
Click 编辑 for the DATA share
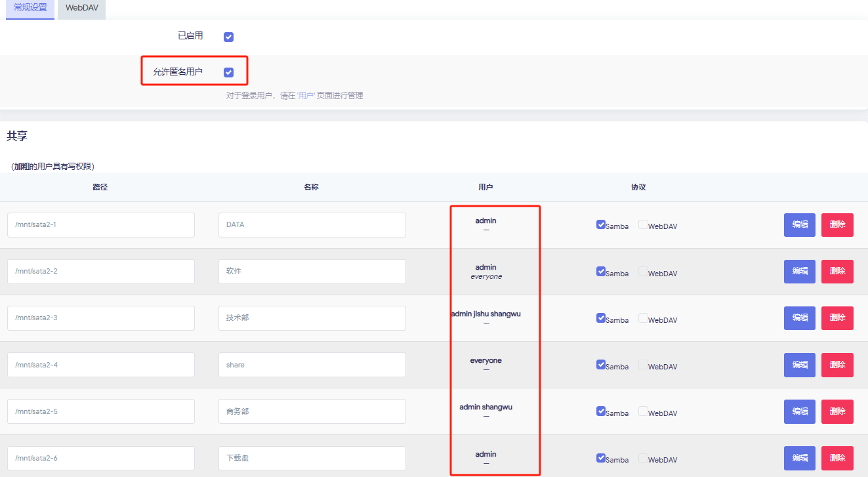coord(799,225)
